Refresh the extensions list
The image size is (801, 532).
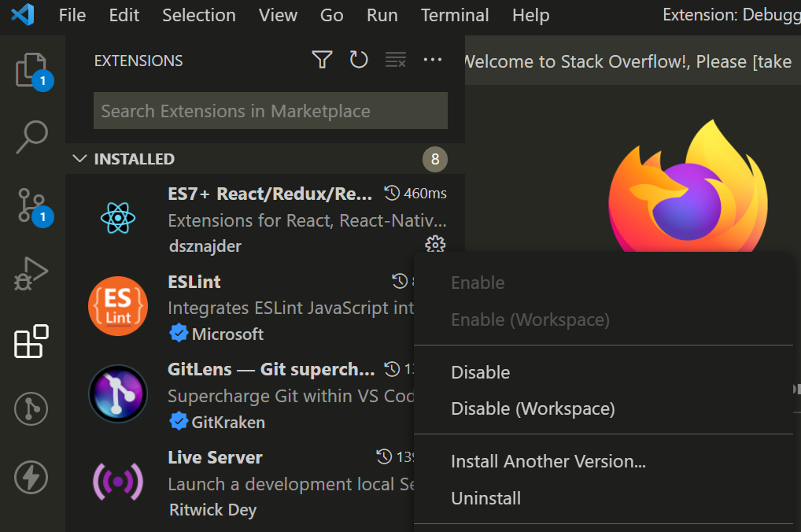click(359, 60)
